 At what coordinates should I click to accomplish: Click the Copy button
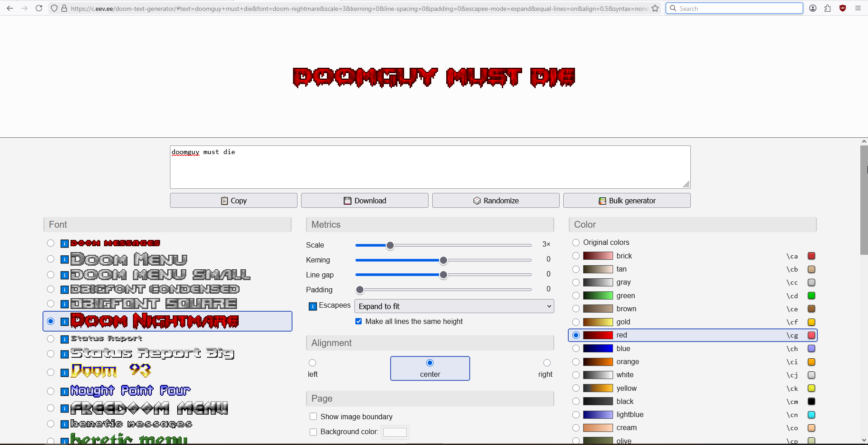(234, 201)
